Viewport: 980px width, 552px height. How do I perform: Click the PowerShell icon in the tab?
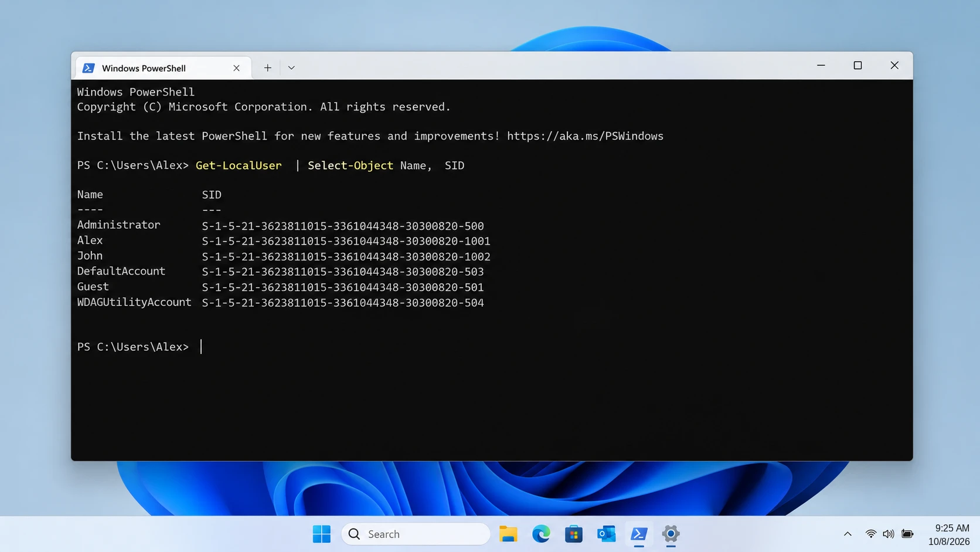tap(89, 68)
